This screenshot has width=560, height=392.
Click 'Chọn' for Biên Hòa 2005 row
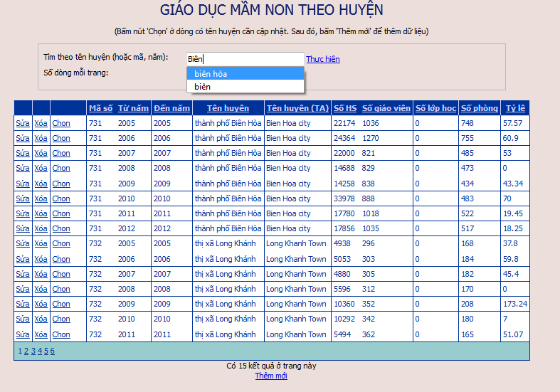[x=61, y=123]
